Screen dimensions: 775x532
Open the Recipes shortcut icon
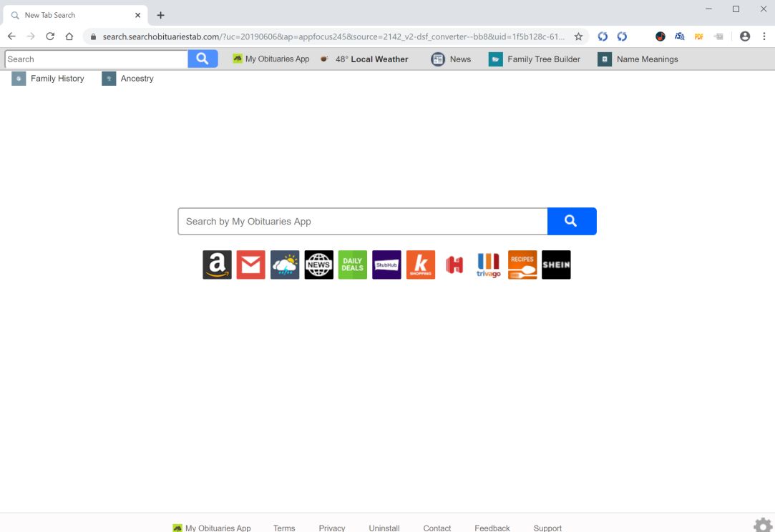[522, 265]
